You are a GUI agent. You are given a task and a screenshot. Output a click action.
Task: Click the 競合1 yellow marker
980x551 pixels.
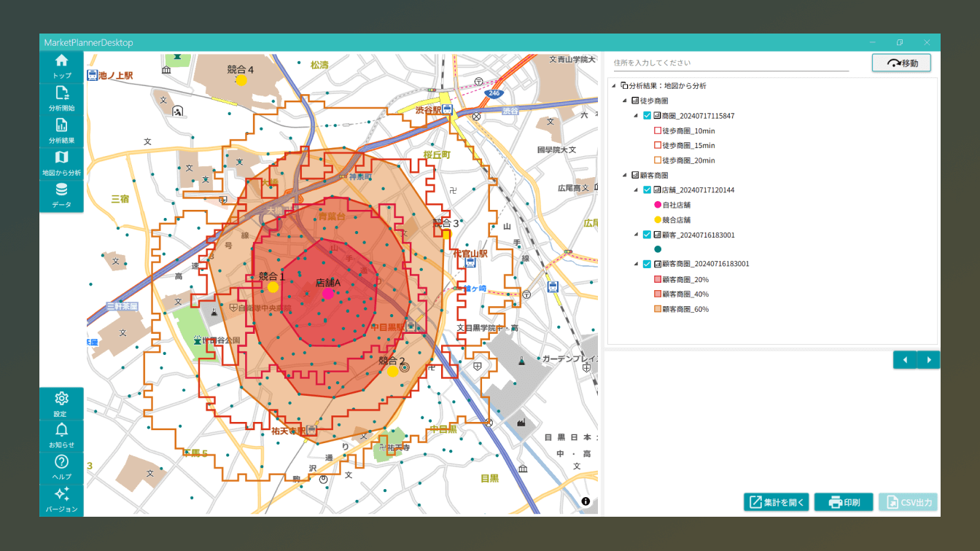pos(273,287)
